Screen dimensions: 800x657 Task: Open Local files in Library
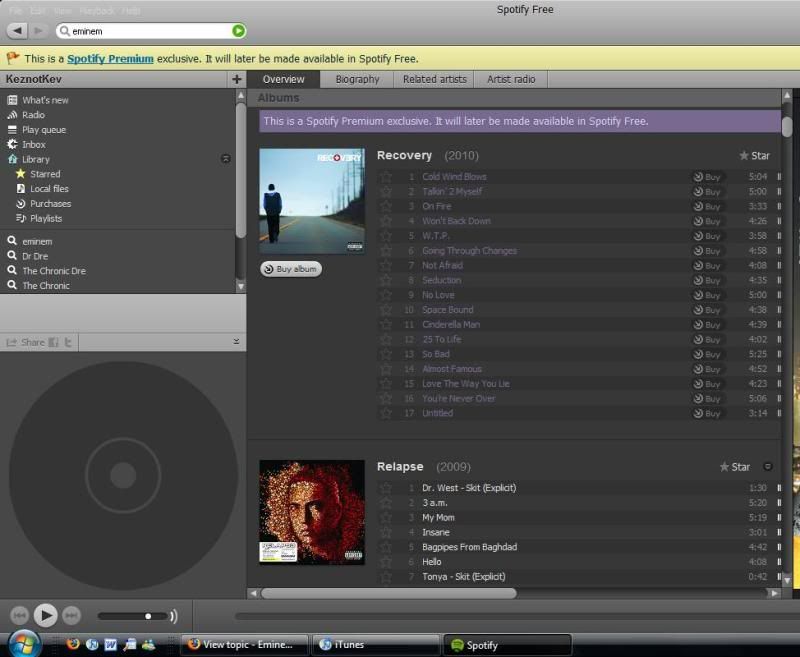[49, 189]
